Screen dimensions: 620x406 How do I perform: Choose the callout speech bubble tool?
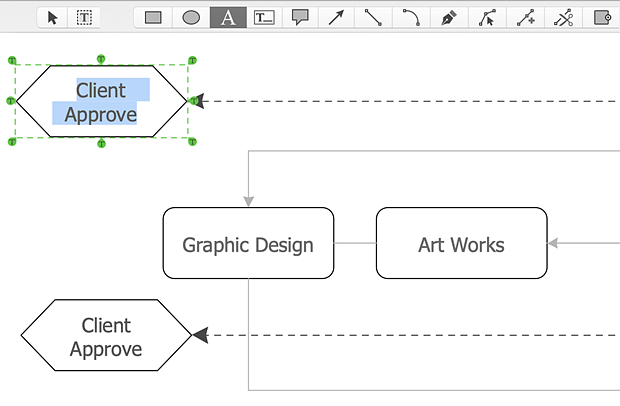300,17
